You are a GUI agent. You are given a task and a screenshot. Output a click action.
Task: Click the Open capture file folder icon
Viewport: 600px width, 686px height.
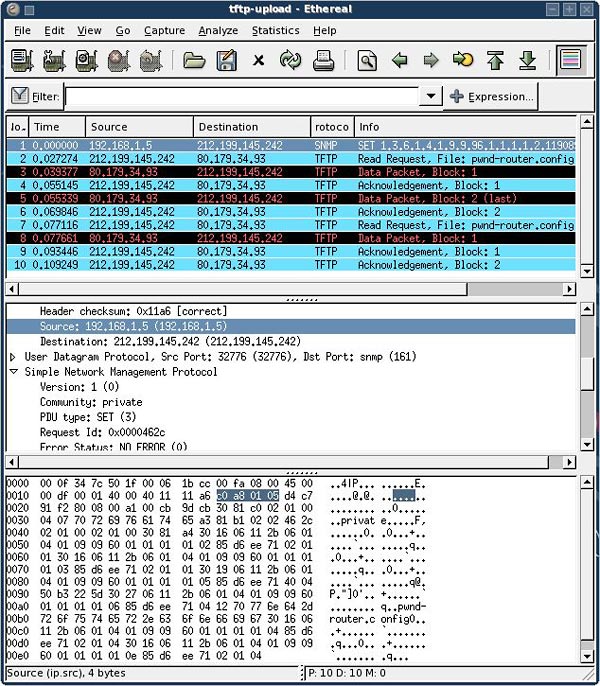pyautogui.click(x=194, y=61)
